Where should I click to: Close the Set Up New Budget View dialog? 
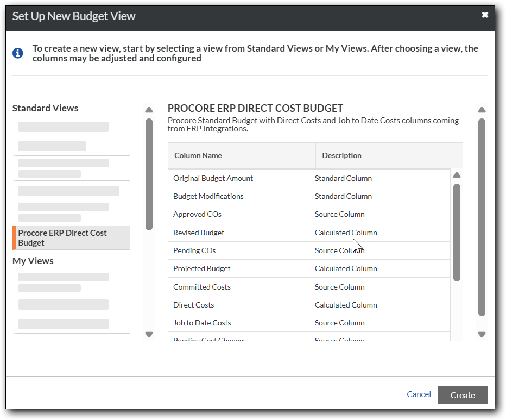(x=485, y=15)
